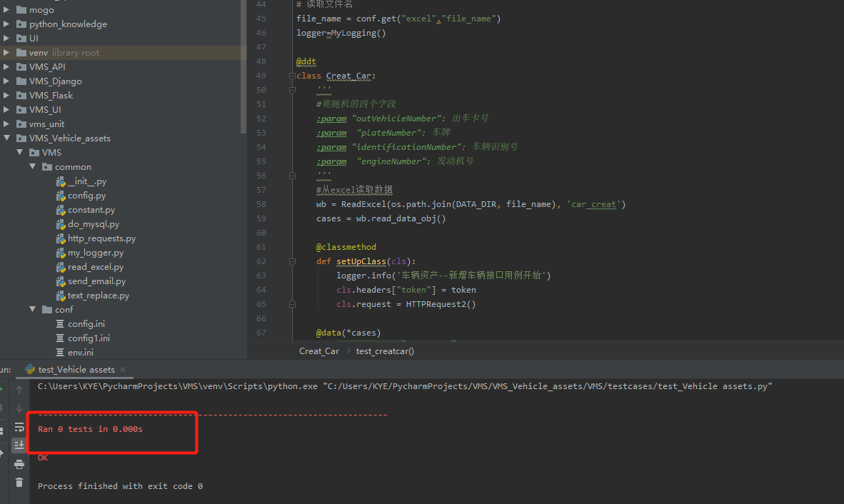
Task: Expand the VMS_Flask folder
Action: pyautogui.click(x=6, y=95)
